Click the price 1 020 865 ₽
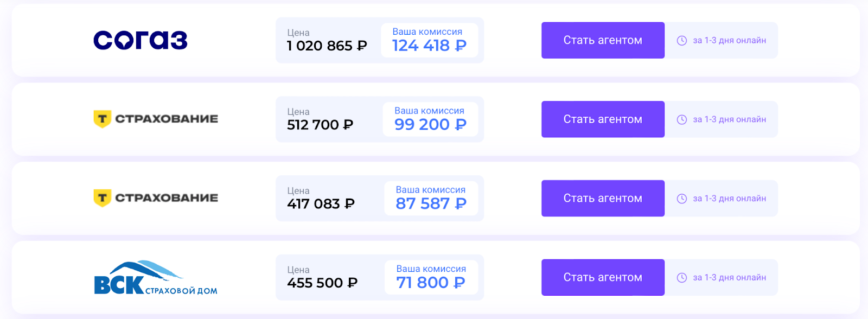The width and height of the screenshot is (868, 319). tap(327, 46)
